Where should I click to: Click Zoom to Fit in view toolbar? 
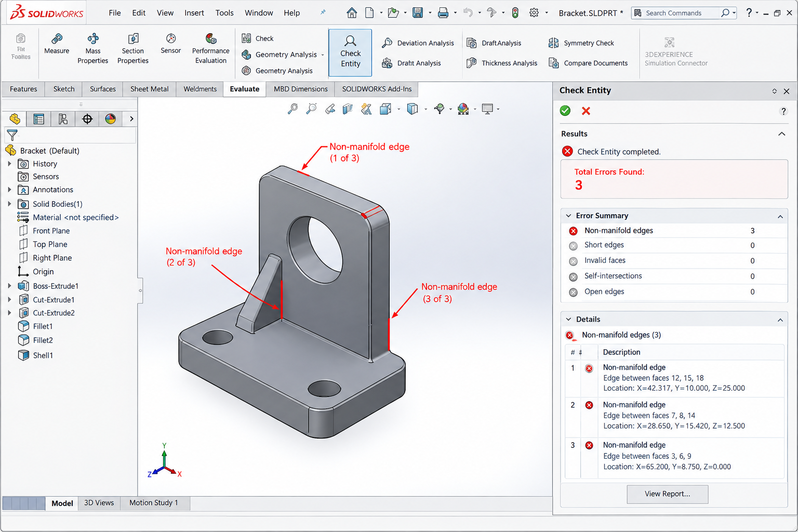(x=293, y=109)
